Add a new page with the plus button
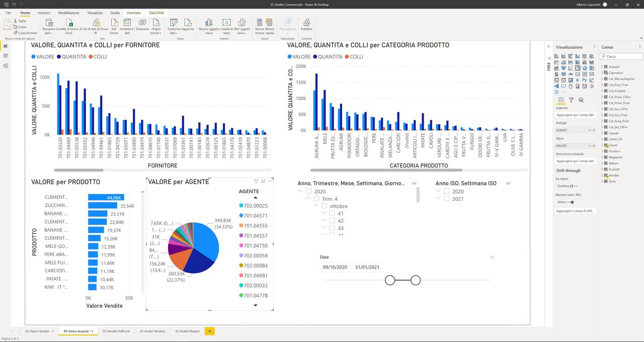 click(210, 331)
